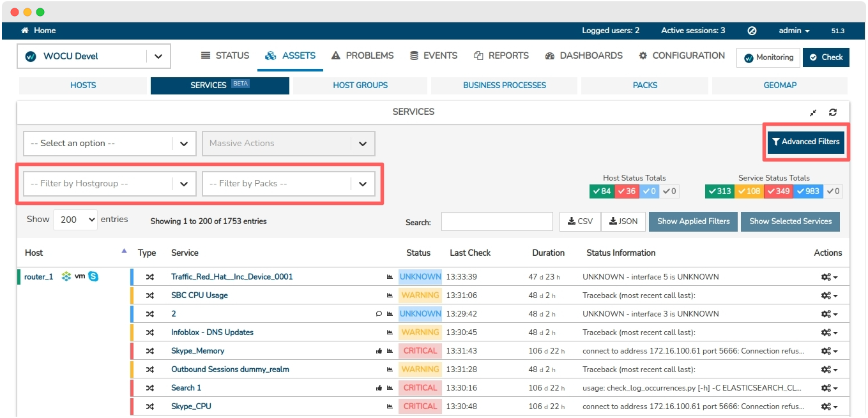Open the EVENTS menu
Screen dimensions: 868x418
click(434, 56)
